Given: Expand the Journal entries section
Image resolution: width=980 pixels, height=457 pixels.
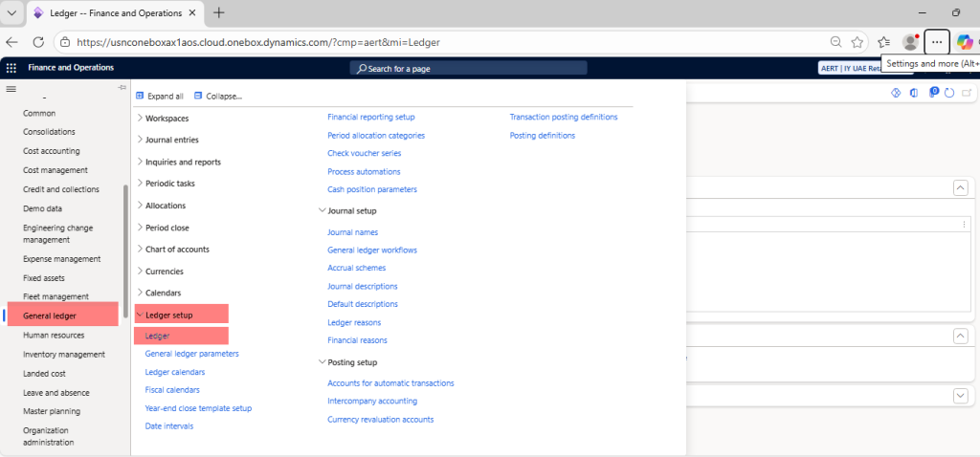Looking at the screenshot, I should coord(171,140).
